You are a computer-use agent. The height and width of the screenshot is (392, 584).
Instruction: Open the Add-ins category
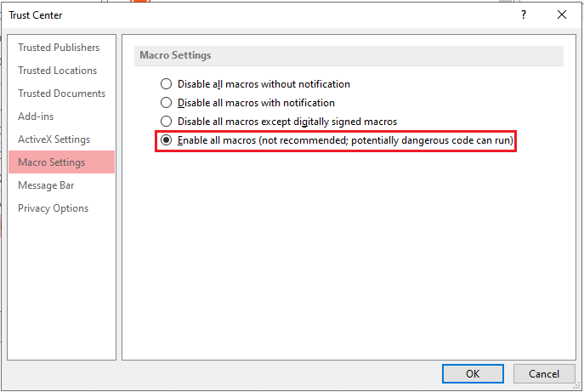point(36,116)
